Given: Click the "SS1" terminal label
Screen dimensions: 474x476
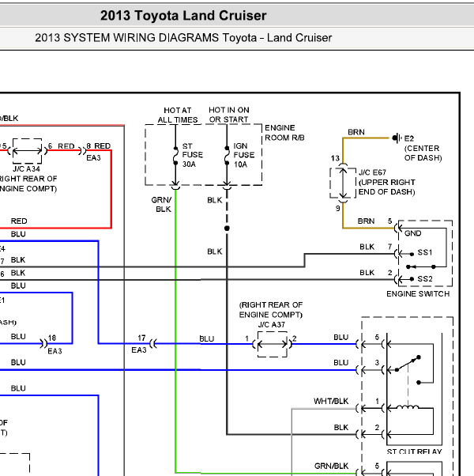Looking at the screenshot, I should 424,252.
